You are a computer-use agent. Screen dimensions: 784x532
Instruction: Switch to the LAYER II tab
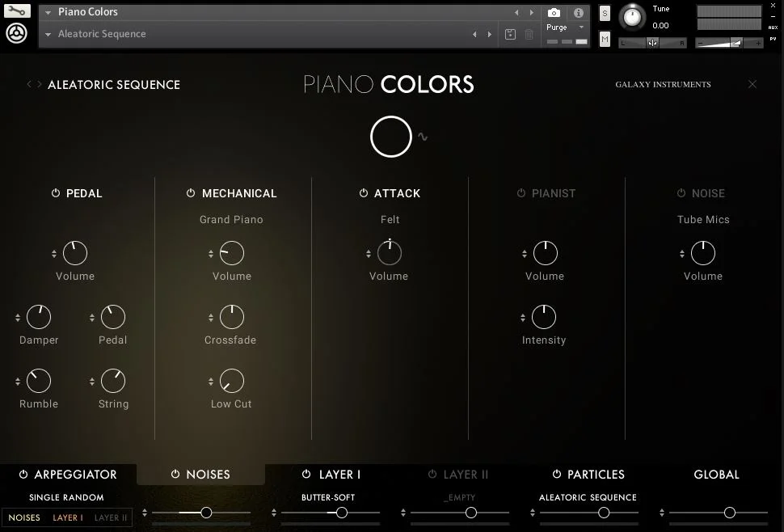[466, 475]
